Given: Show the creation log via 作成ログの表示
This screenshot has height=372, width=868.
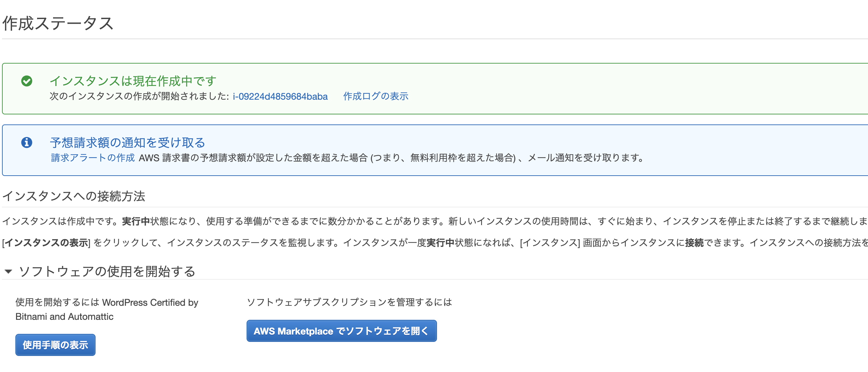Looking at the screenshot, I should pos(375,96).
